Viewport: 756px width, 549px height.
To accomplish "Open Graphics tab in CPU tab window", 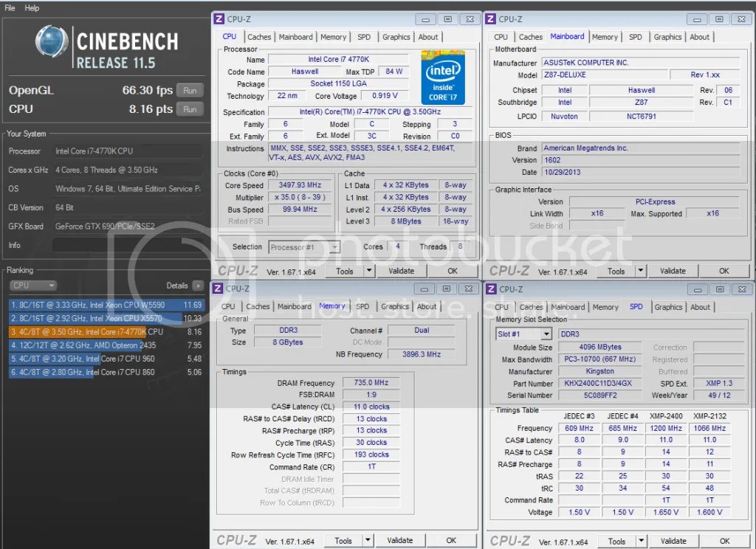I will [396, 37].
